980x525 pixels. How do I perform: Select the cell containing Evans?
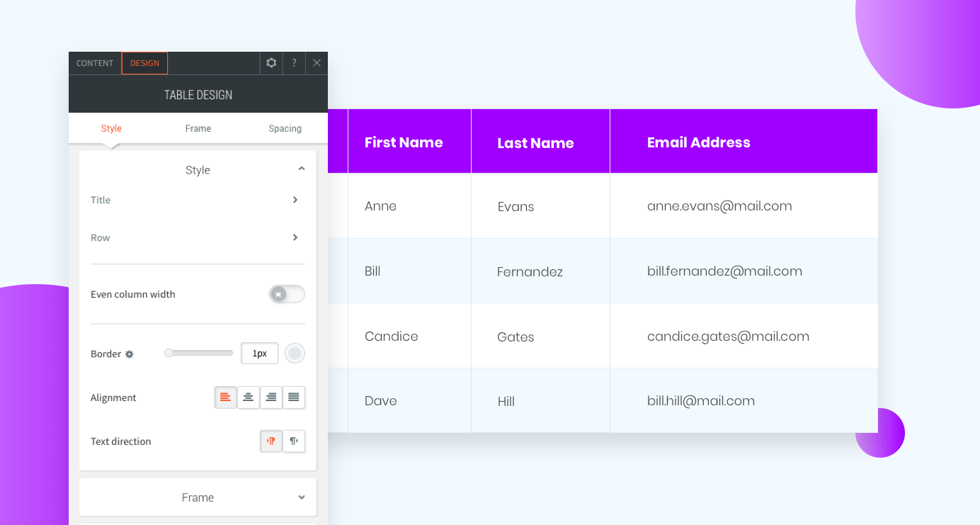point(540,206)
